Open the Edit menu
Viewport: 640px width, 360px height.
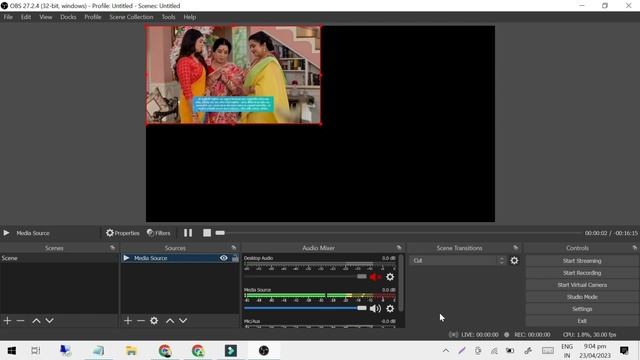pyautogui.click(x=26, y=17)
